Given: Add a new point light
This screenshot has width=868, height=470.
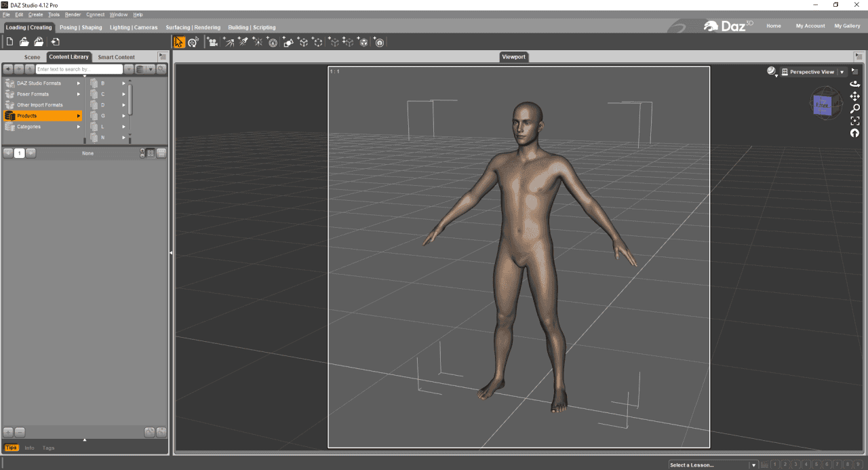Looking at the screenshot, I should point(258,41).
